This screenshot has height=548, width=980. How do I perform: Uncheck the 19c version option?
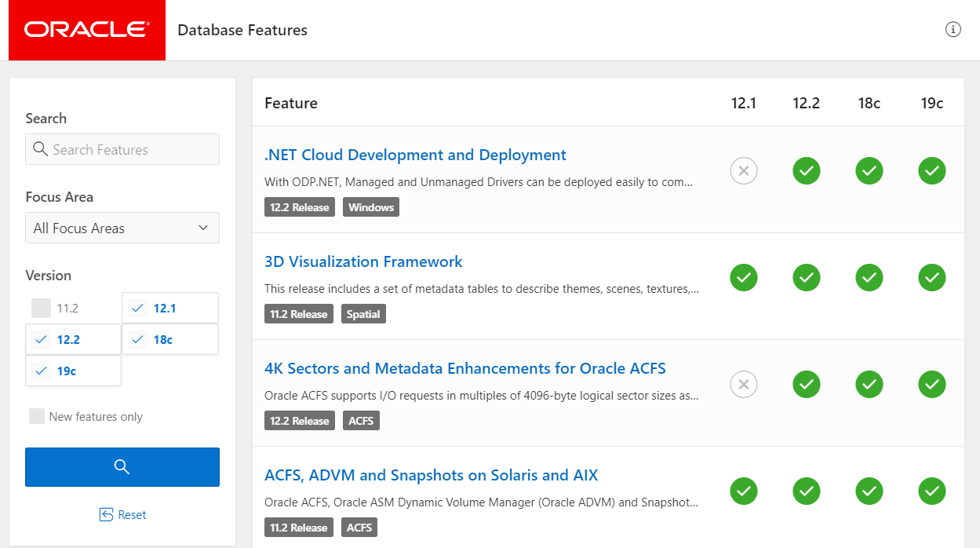(x=42, y=371)
